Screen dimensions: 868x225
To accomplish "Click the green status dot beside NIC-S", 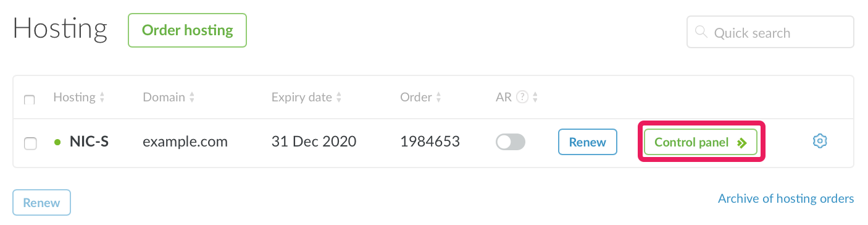I will pyautogui.click(x=57, y=142).
